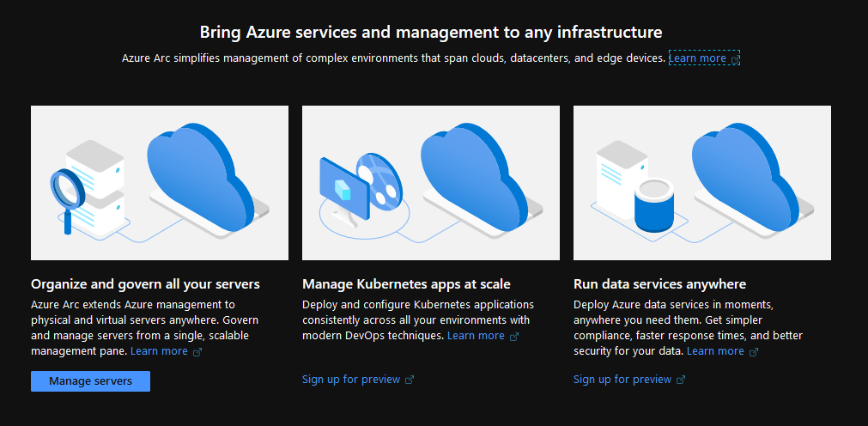Click external link icon after data services Learn more
The width and height of the screenshot is (868, 426).
click(754, 352)
